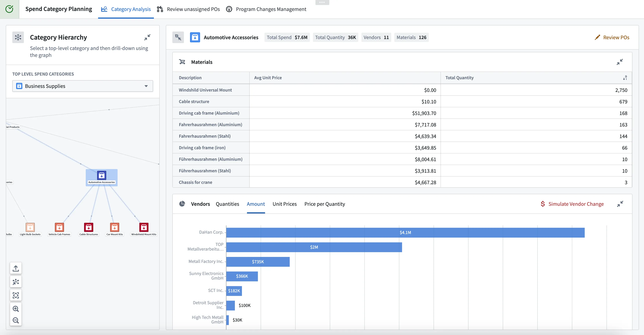Screen dimensions: 644x335
Task: Click the zoom out graph icon
Action: tap(16, 320)
